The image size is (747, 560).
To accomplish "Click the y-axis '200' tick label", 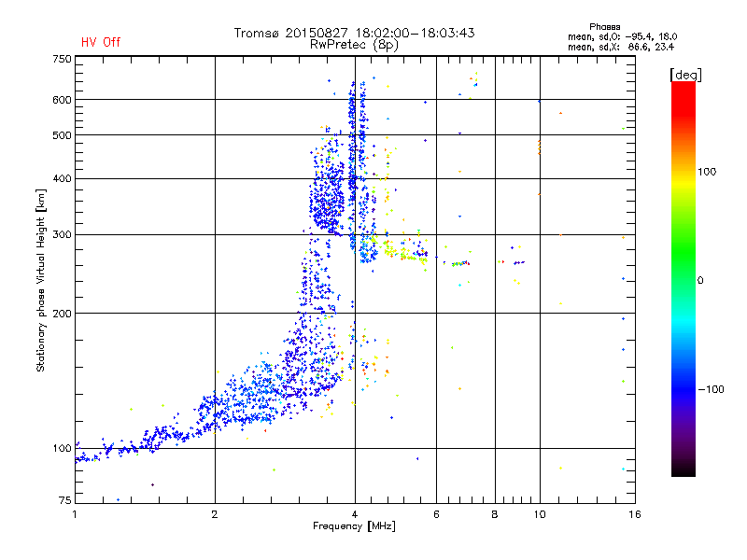I will (x=62, y=314).
